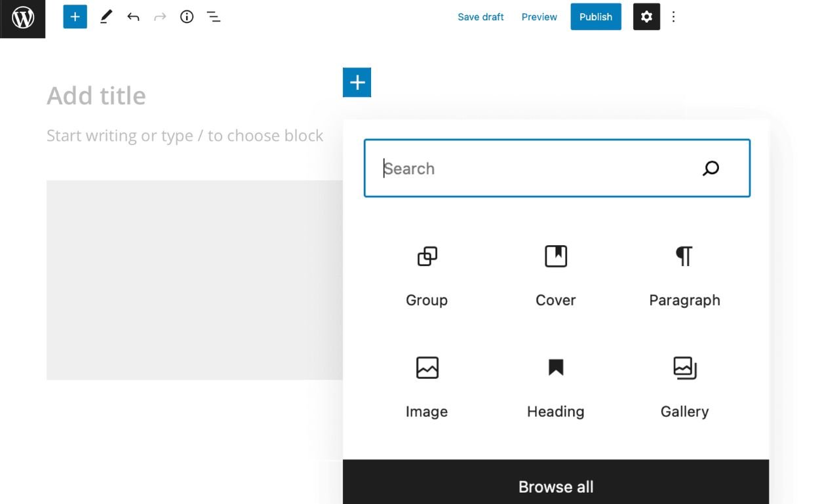Open the document Details information icon
This screenshot has height=504, width=839.
(x=186, y=16)
